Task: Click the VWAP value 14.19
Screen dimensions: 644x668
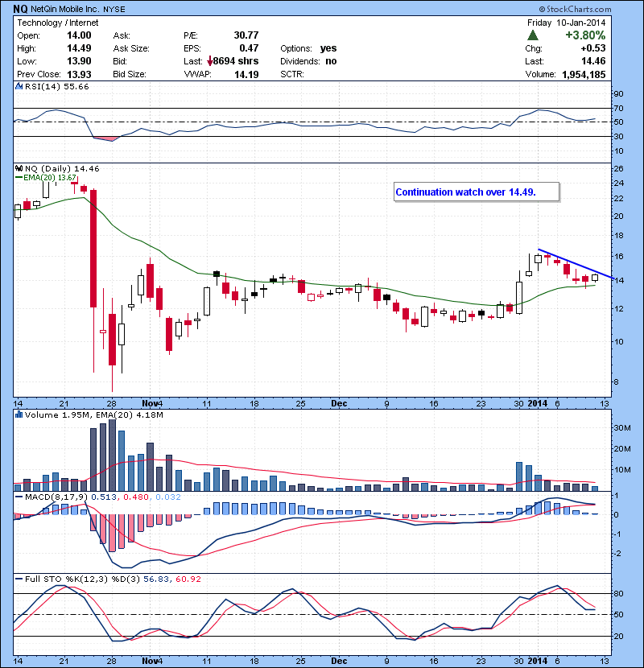Action: tap(246, 74)
